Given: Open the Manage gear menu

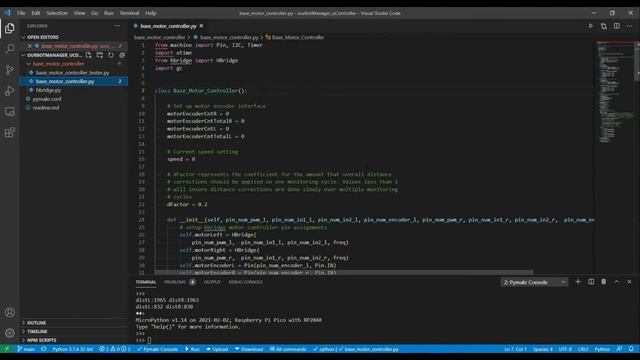Looking at the screenshot, I should 9,333.
